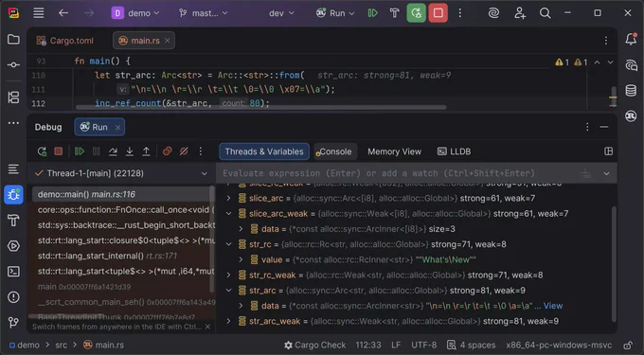The image size is (644, 355).
Task: Open the Run configuration dropdown
Action: 335,13
